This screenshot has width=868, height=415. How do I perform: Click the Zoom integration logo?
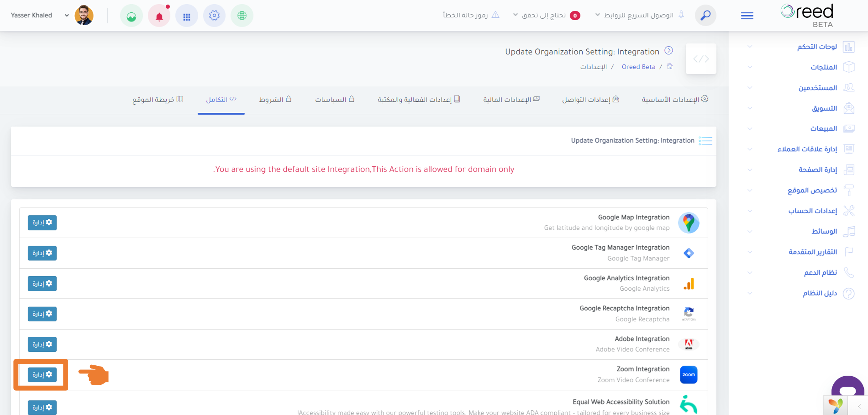point(689,375)
